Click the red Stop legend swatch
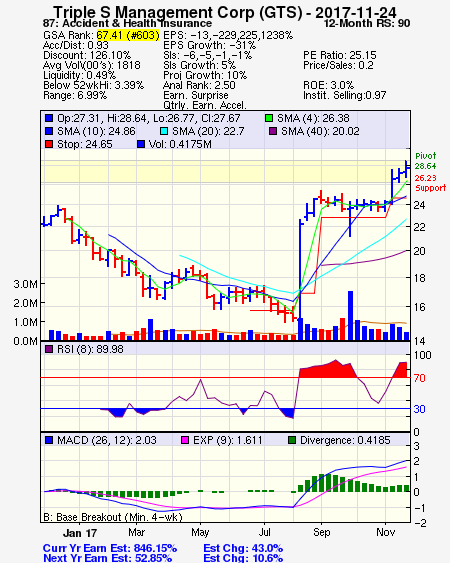Viewport: 450px width, 563px height. 49,144
